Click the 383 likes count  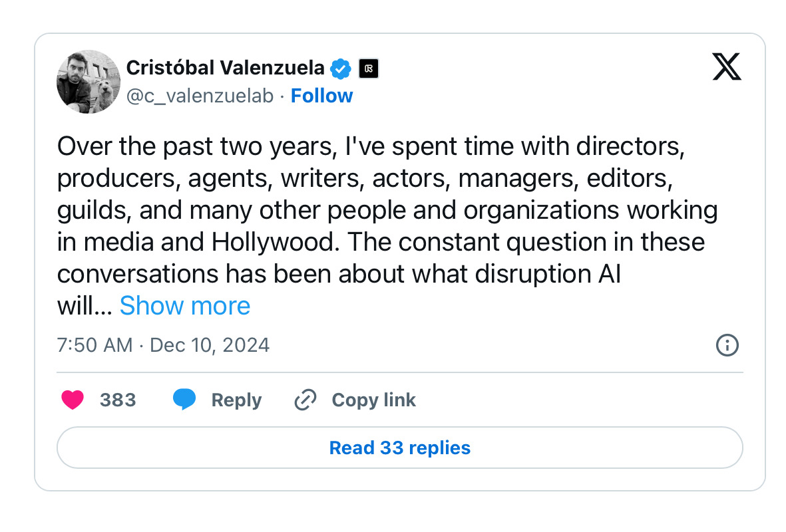118,400
